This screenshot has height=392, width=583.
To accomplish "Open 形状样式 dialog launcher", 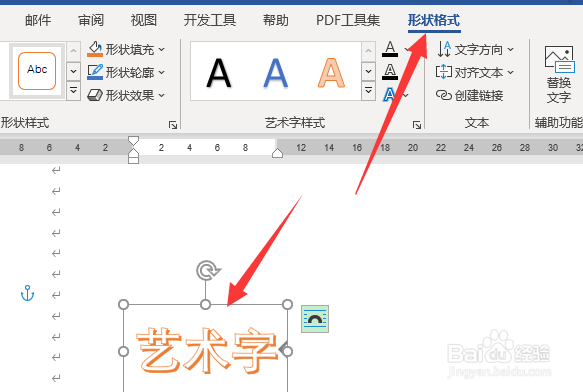I will (173, 125).
